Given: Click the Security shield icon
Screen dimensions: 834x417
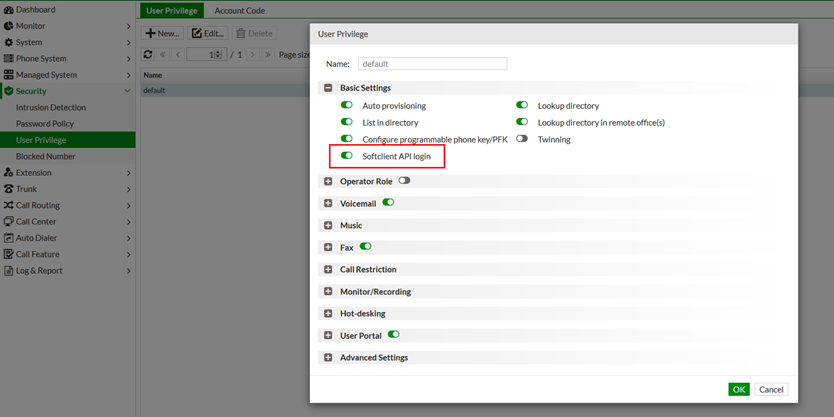Looking at the screenshot, I should 8,91.
